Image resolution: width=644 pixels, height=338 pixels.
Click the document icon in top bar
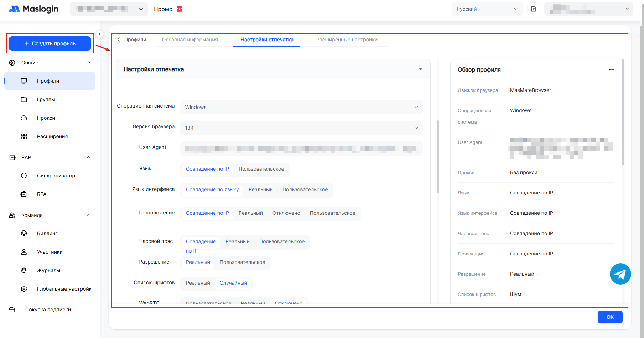point(533,9)
